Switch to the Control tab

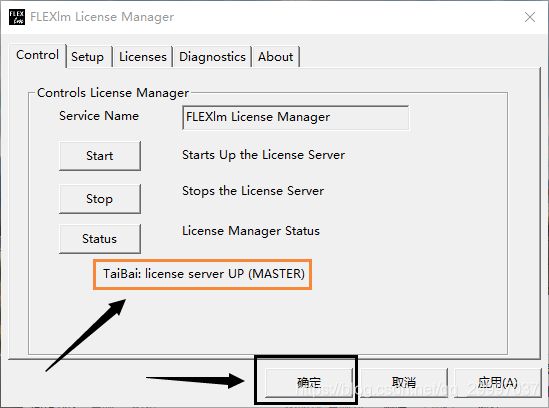[x=37, y=55]
